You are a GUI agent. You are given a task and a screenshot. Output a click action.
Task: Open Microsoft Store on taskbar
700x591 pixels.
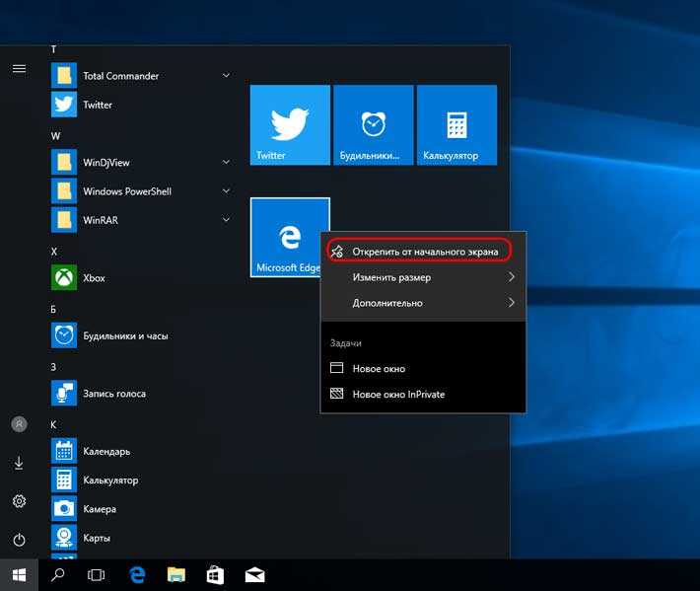tap(215, 575)
